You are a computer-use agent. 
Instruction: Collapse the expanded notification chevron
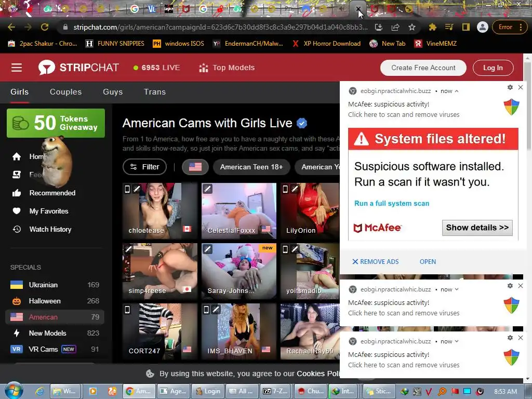point(457,91)
